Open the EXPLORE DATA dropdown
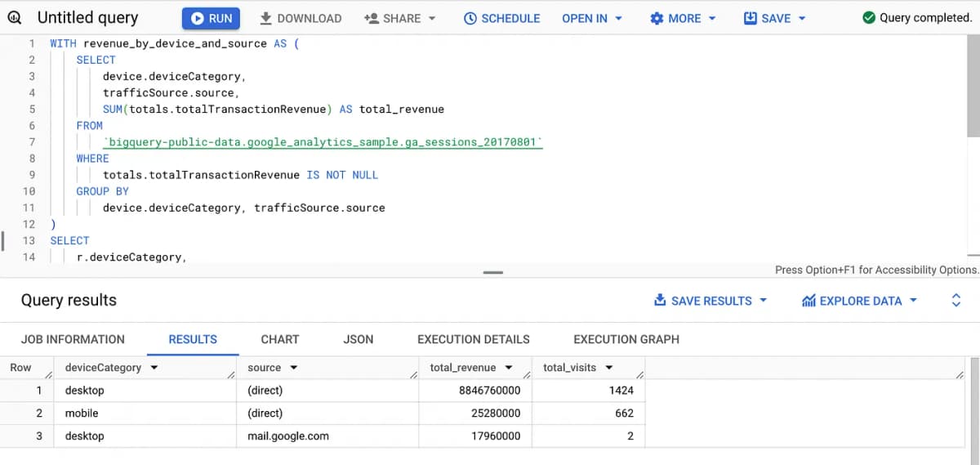Viewport: 980px width, 465px height. point(860,301)
